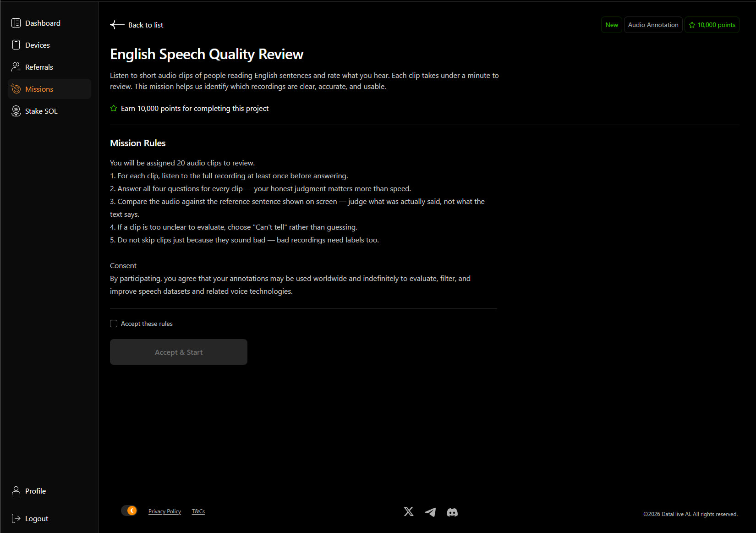Open the Discord social icon
Screen dimensions: 756x533
point(452,512)
